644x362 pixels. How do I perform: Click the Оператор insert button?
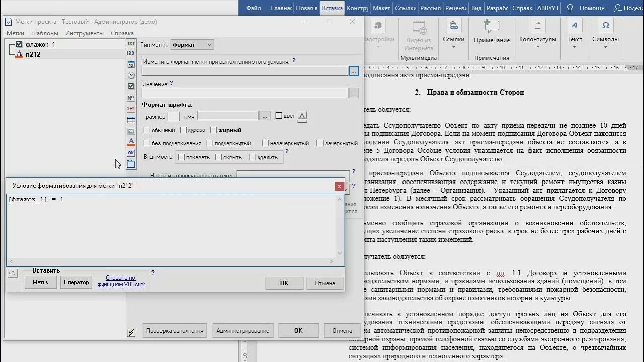pos(76,282)
